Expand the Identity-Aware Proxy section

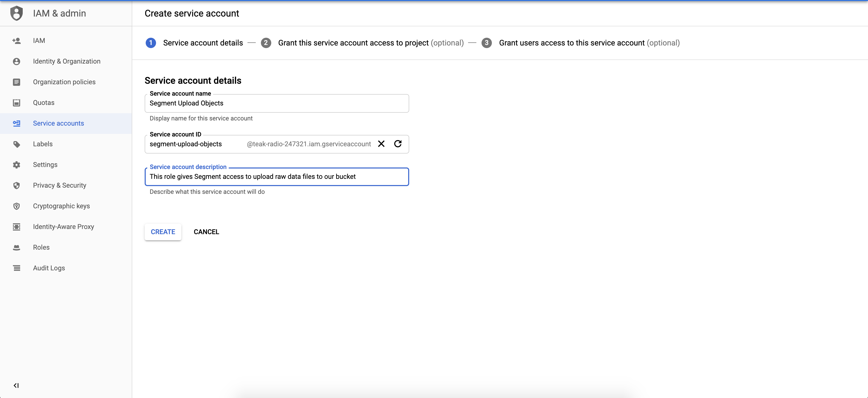(64, 226)
